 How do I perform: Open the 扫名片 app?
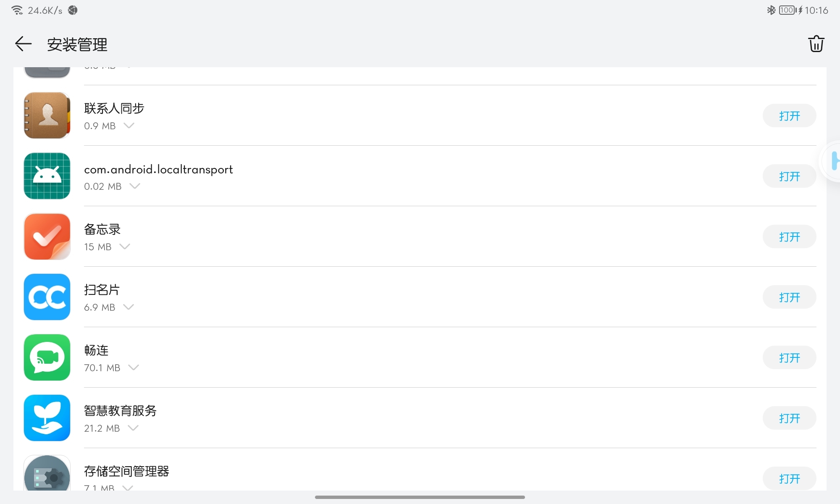tap(789, 297)
